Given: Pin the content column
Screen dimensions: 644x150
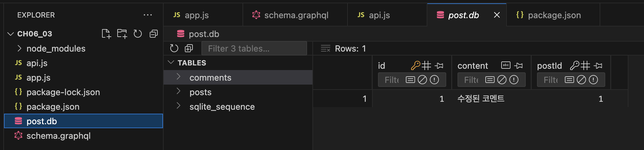Looking at the screenshot, I should [x=519, y=66].
